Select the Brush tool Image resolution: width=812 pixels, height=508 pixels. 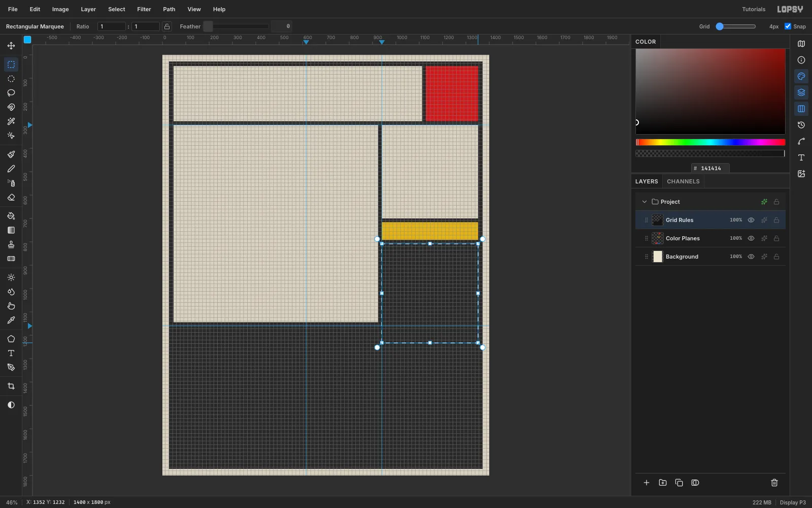point(11,154)
